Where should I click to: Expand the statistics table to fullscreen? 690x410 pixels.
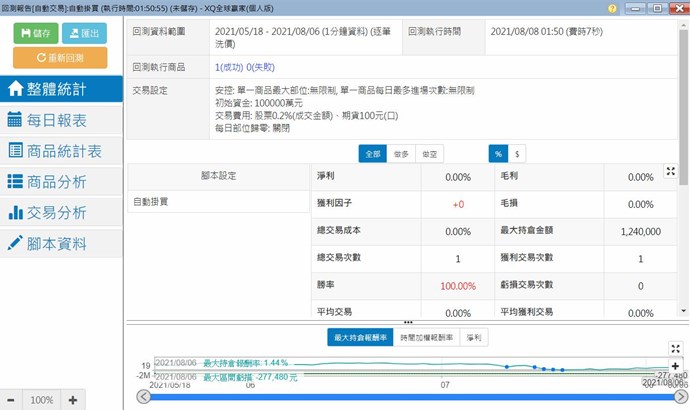coord(671,171)
